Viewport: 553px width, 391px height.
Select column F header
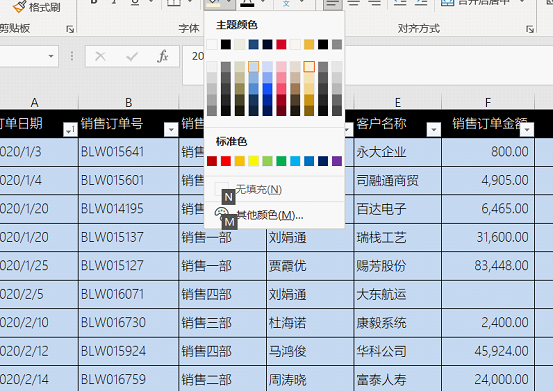[x=488, y=103]
